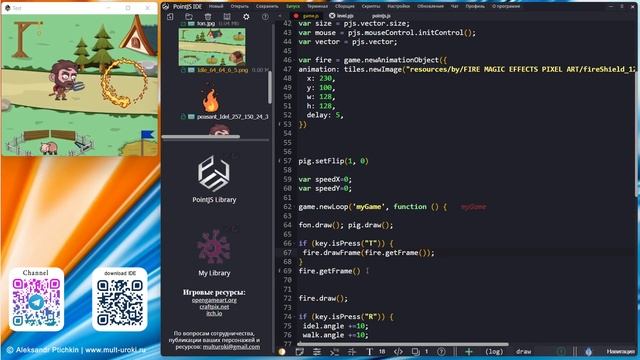Click the trash delete icon in resource toolbar
The width and height of the screenshot is (640, 360).
208,16
